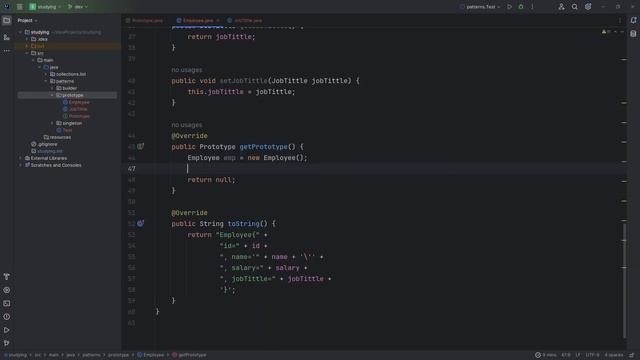The image size is (640, 360).
Task: Open the main menu hamburger icon
Action: pos(20,7)
